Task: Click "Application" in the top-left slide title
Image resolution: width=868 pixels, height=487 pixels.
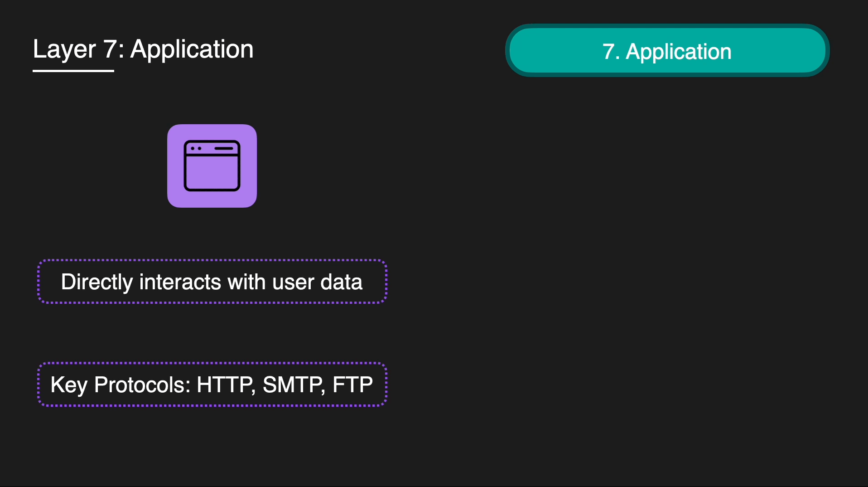Action: (x=192, y=49)
